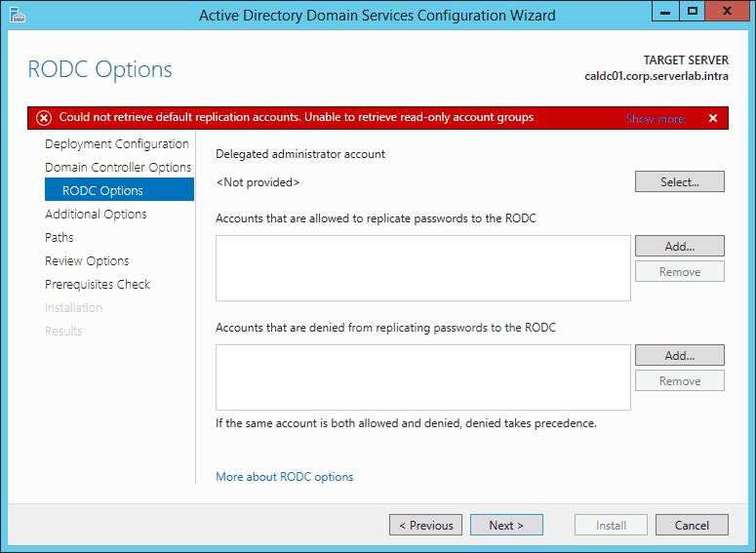The width and height of the screenshot is (756, 553).
Task: Click target server name caldc01.corp.serverlab.intra
Action: coord(657,76)
